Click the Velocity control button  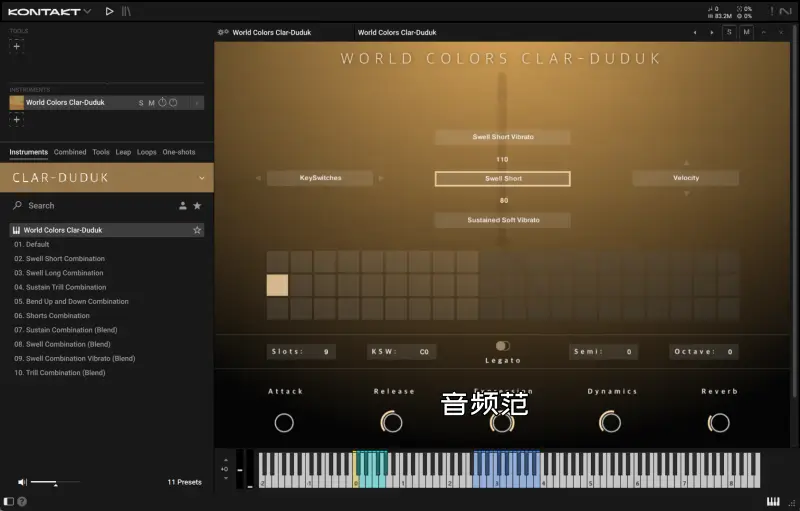click(686, 178)
